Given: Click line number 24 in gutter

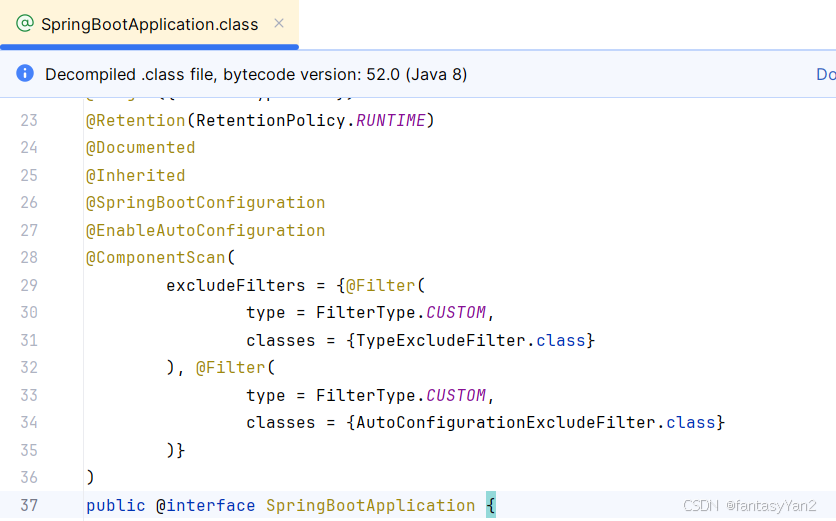Looking at the screenshot, I should [x=29, y=148].
